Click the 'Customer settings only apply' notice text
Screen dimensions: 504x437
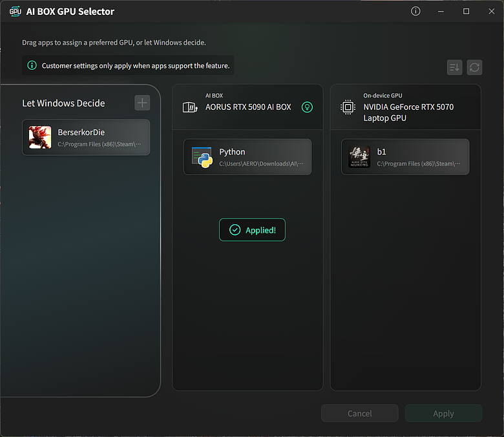point(136,65)
